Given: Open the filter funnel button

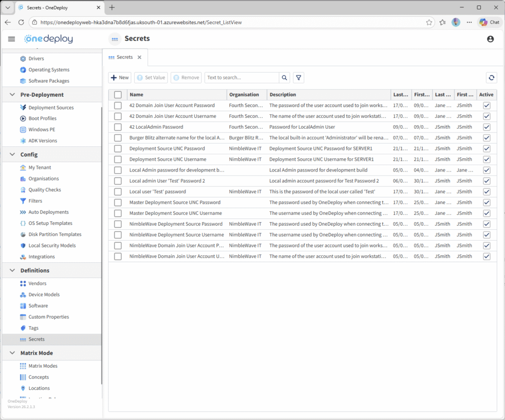Looking at the screenshot, I should (x=298, y=77).
